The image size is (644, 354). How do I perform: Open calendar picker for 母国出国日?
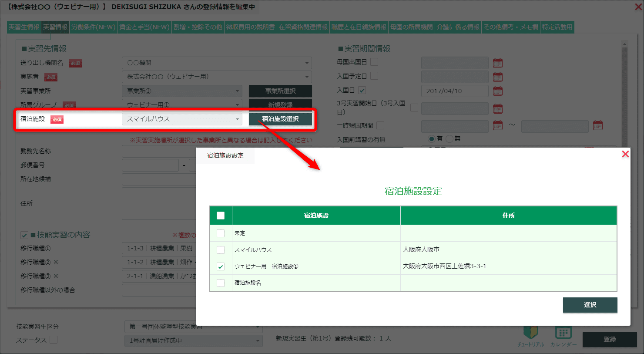coord(497,63)
